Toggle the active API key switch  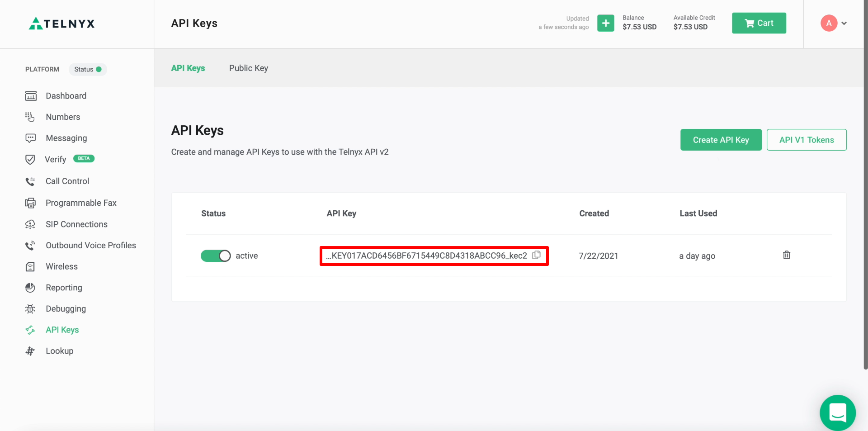216,256
